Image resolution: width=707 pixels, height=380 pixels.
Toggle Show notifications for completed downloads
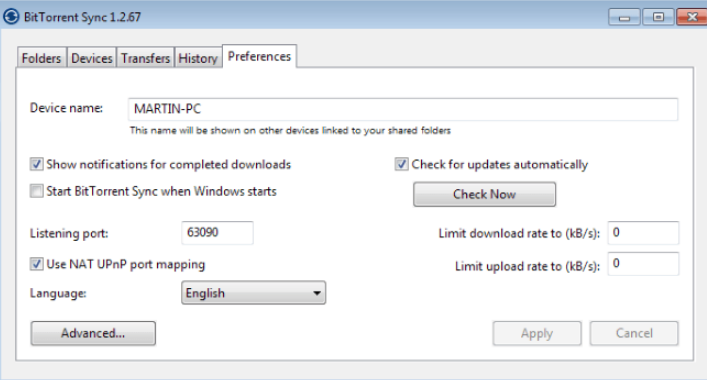click(37, 164)
